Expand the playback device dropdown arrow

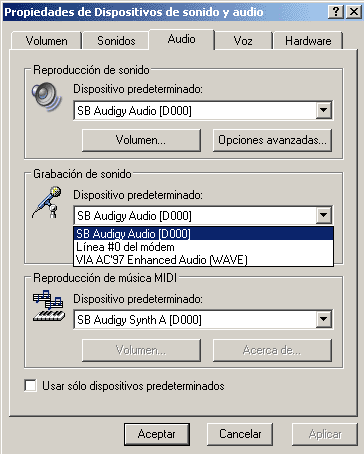pos(324,110)
